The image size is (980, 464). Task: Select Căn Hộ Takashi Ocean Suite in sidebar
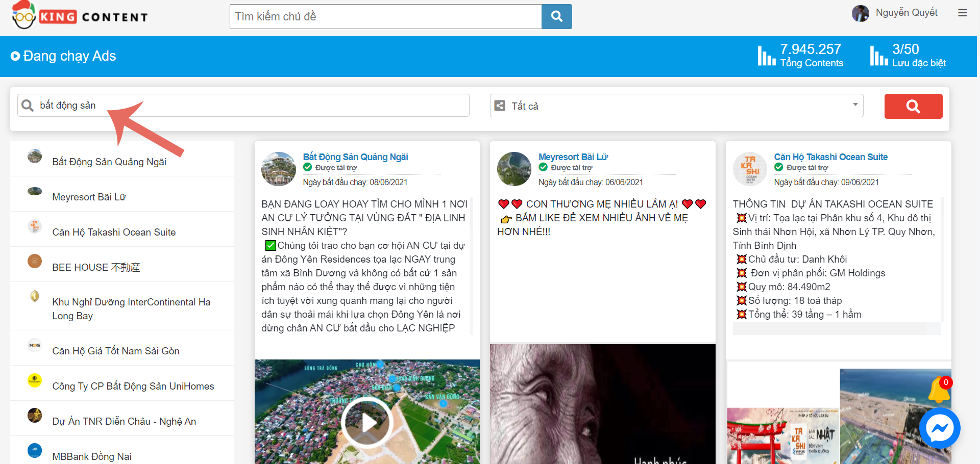(x=122, y=229)
